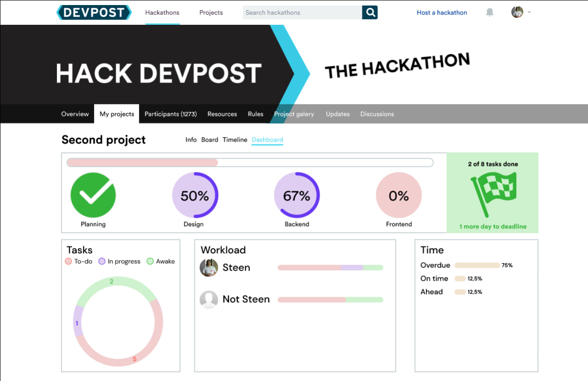Image resolution: width=588 pixels, height=381 pixels.
Task: Click Steen's workload bar
Action: point(330,267)
